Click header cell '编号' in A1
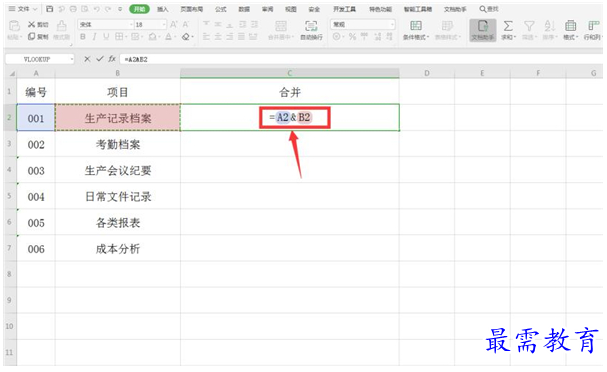Screen dimensions: 607x372 point(36,92)
